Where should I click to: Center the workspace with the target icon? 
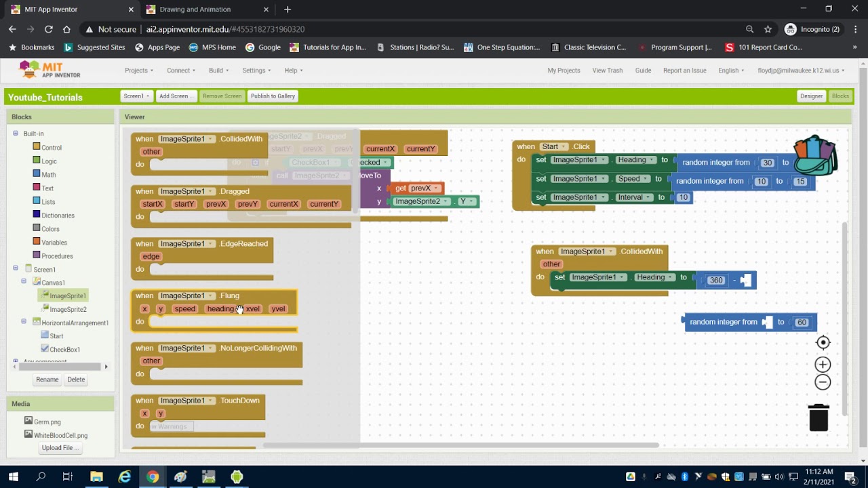pos(823,342)
